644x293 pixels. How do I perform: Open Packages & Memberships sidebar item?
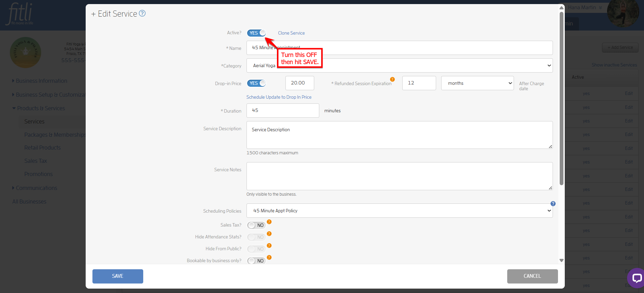click(x=55, y=135)
